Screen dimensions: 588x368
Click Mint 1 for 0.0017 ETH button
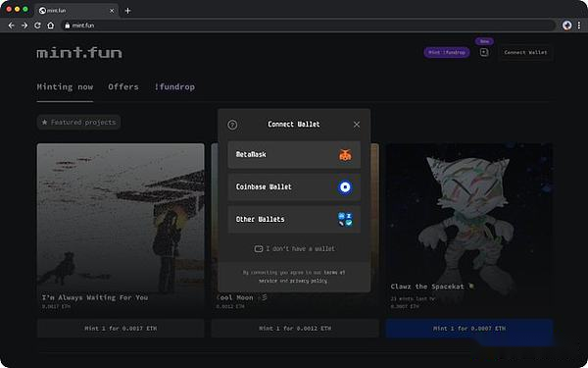click(x=121, y=328)
